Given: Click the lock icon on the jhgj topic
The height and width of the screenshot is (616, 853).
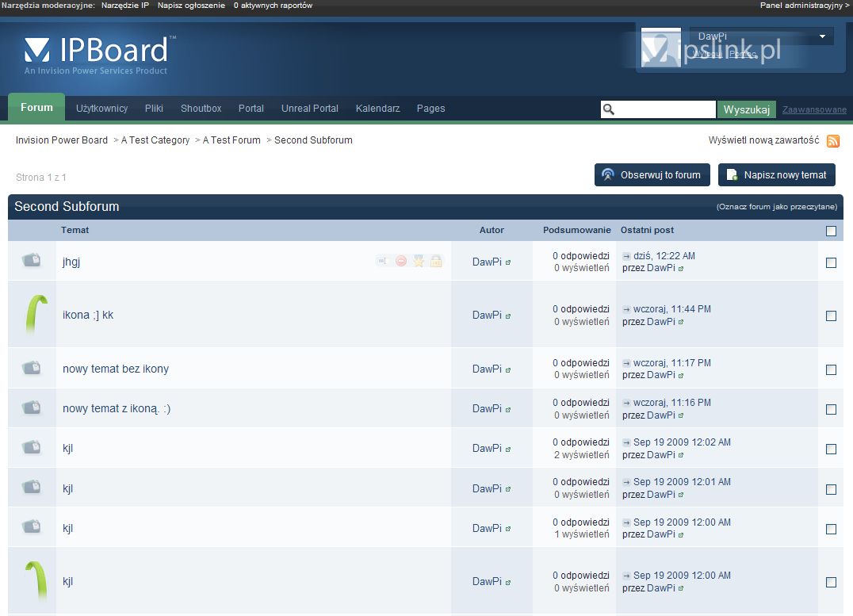Looking at the screenshot, I should pos(436,261).
